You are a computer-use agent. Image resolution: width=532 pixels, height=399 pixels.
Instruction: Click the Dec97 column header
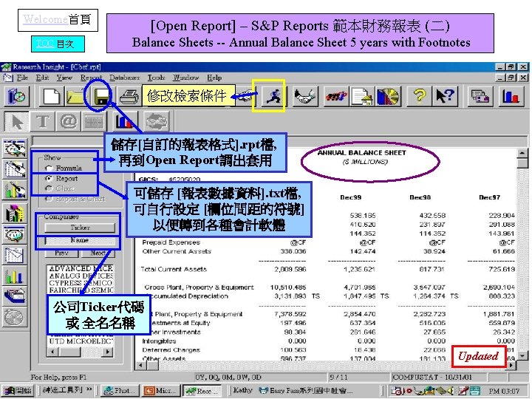point(489,197)
